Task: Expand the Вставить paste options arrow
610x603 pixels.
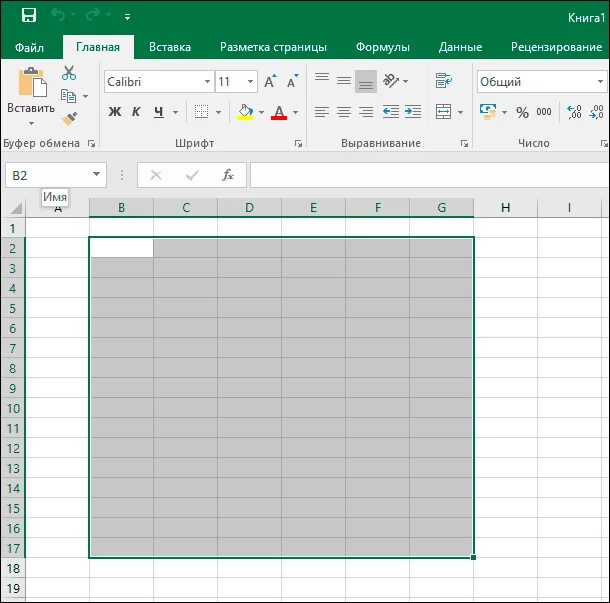Action: pyautogui.click(x=31, y=124)
